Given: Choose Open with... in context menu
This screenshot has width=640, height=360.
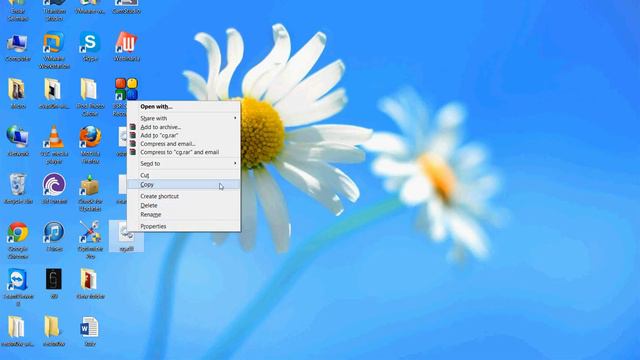Looking at the screenshot, I should click(x=184, y=107).
